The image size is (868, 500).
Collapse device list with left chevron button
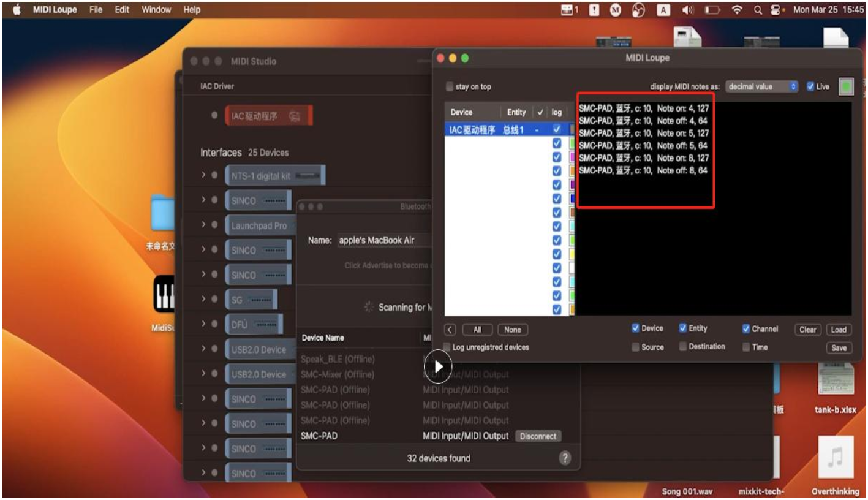pos(450,330)
